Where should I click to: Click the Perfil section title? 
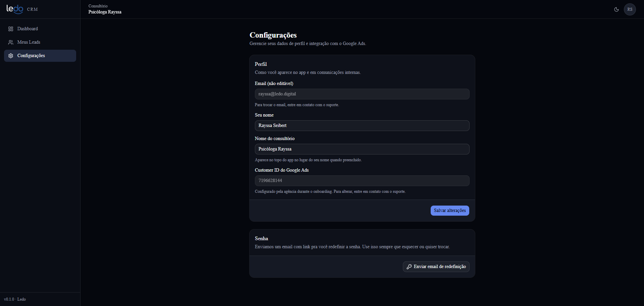261,64
